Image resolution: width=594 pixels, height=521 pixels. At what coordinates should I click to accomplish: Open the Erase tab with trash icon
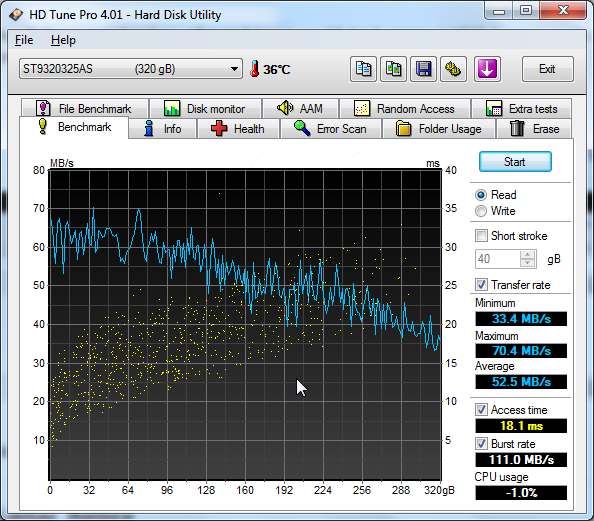tap(534, 129)
